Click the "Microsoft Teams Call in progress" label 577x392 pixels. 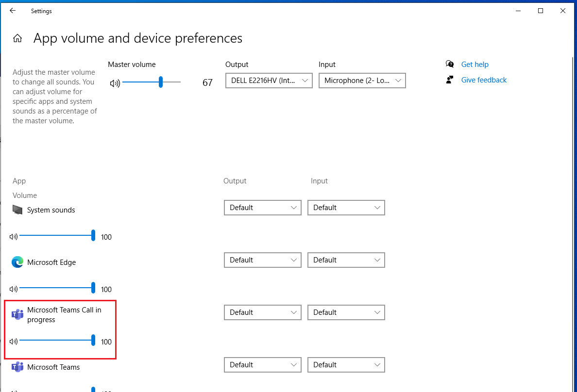pos(65,315)
